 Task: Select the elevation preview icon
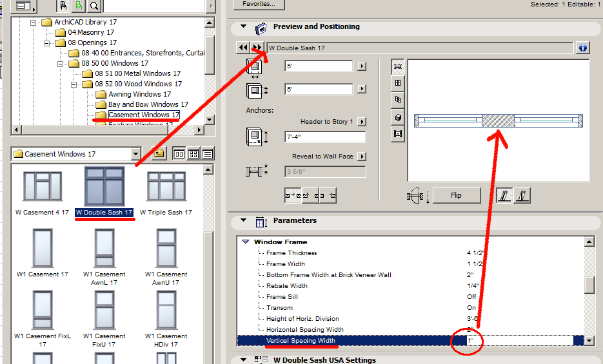[x=398, y=82]
